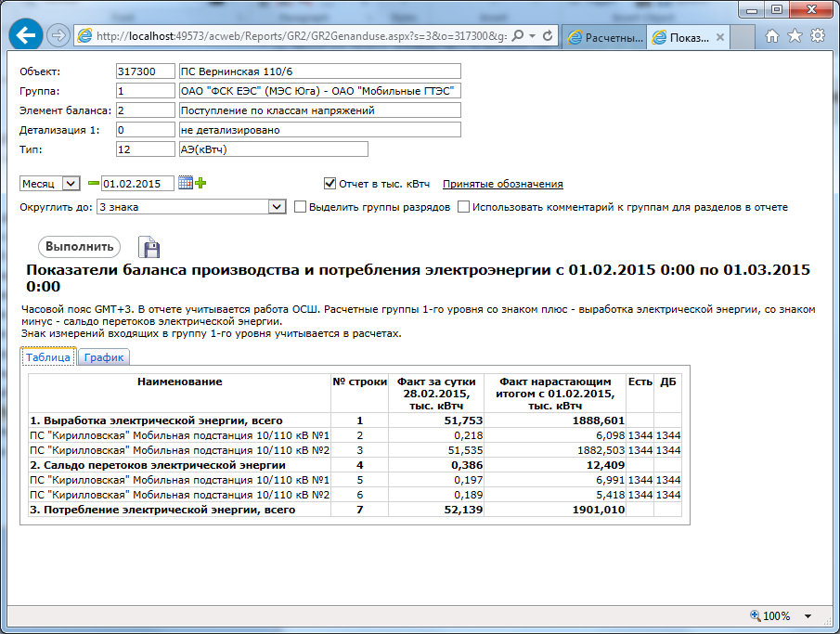Click the date field 01.02.2015
The image size is (840, 634).
click(x=137, y=184)
